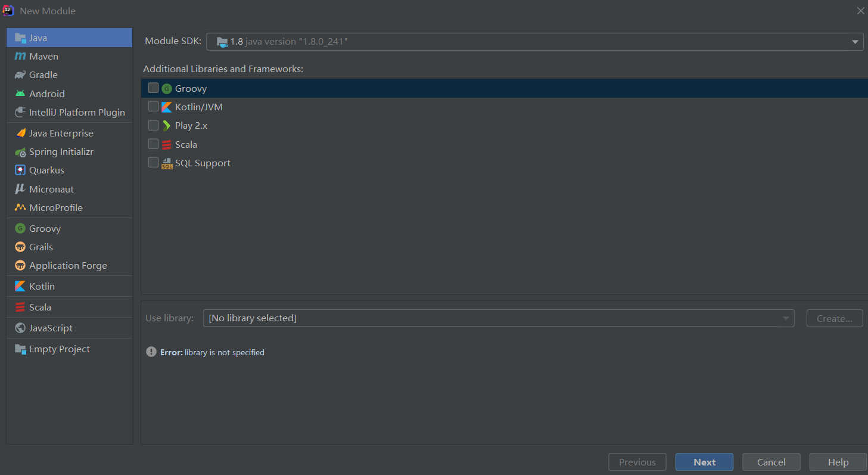The width and height of the screenshot is (868, 475).
Task: Click Groovy icon in frameworks list
Action: (x=167, y=89)
